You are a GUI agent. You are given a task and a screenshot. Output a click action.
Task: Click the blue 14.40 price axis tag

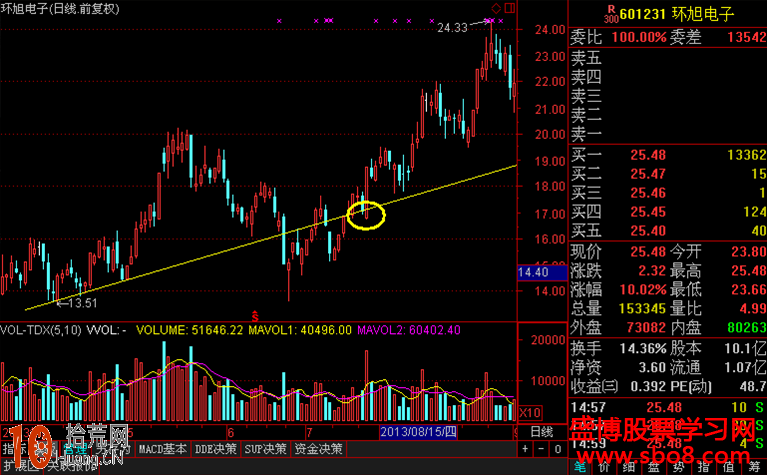coord(542,272)
